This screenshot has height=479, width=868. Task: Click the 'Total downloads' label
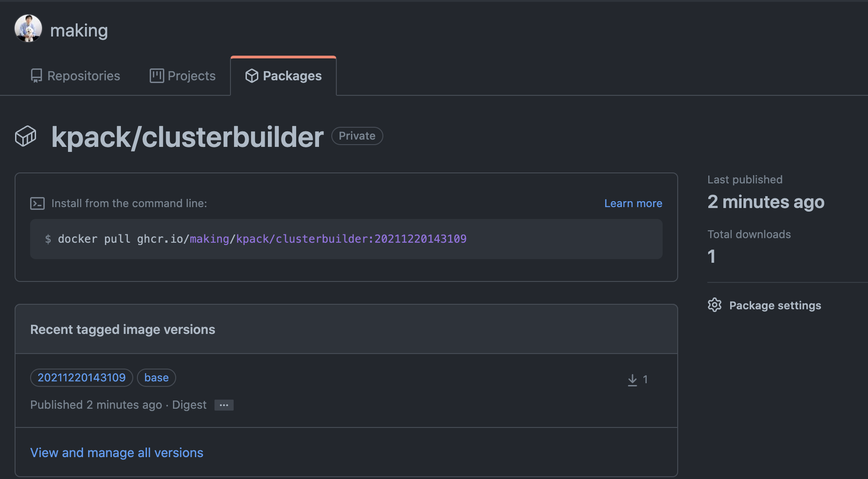pos(749,234)
